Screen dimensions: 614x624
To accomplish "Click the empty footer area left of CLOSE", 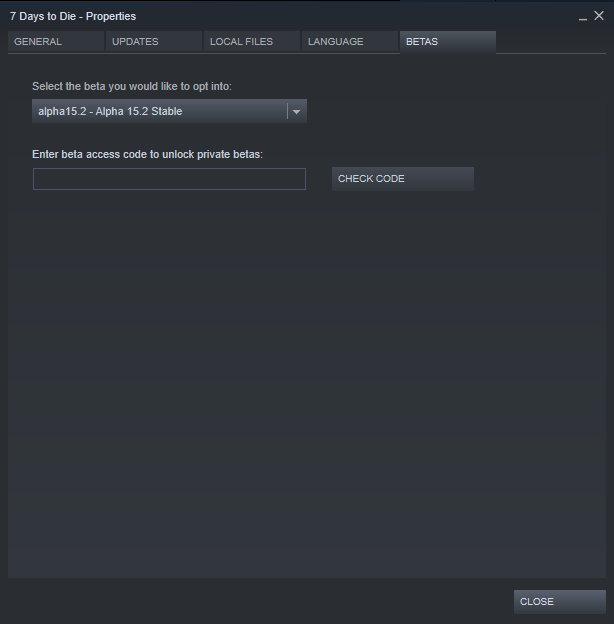I will pyautogui.click(x=259, y=601).
